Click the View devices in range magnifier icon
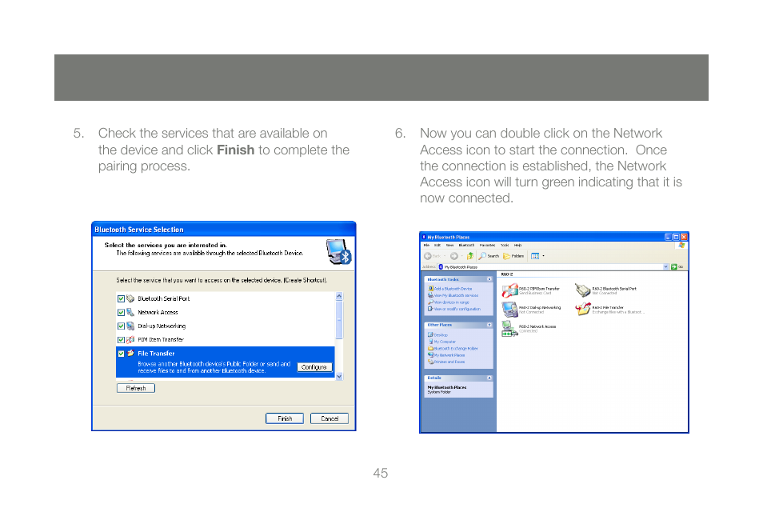The image size is (763, 532). point(430,302)
